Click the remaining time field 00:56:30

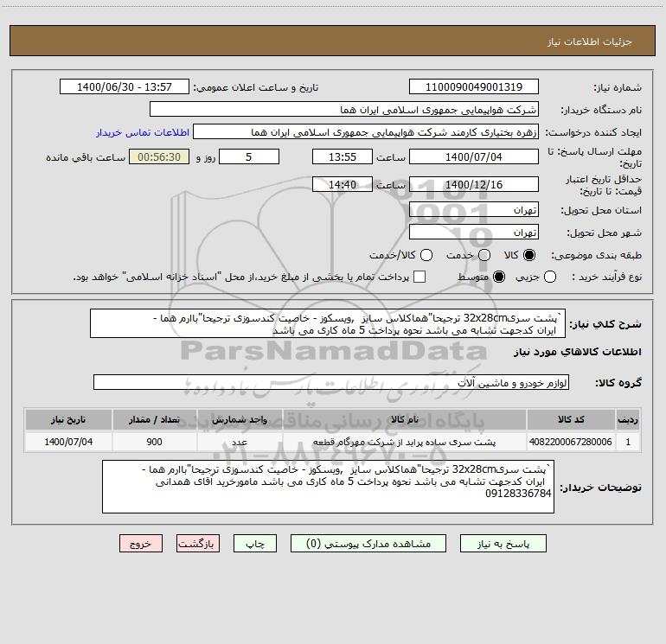click(159, 156)
